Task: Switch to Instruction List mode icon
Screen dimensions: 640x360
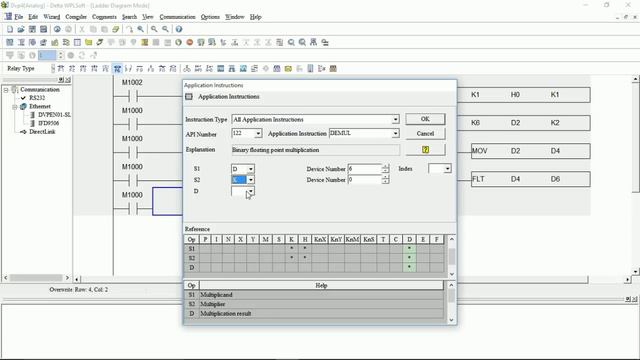Action: 21,42
